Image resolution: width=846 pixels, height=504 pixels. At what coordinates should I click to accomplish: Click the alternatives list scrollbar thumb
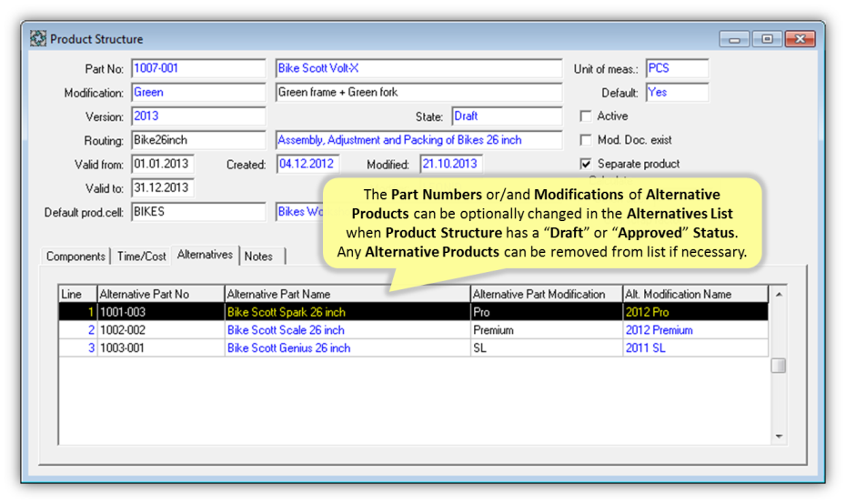click(x=779, y=366)
